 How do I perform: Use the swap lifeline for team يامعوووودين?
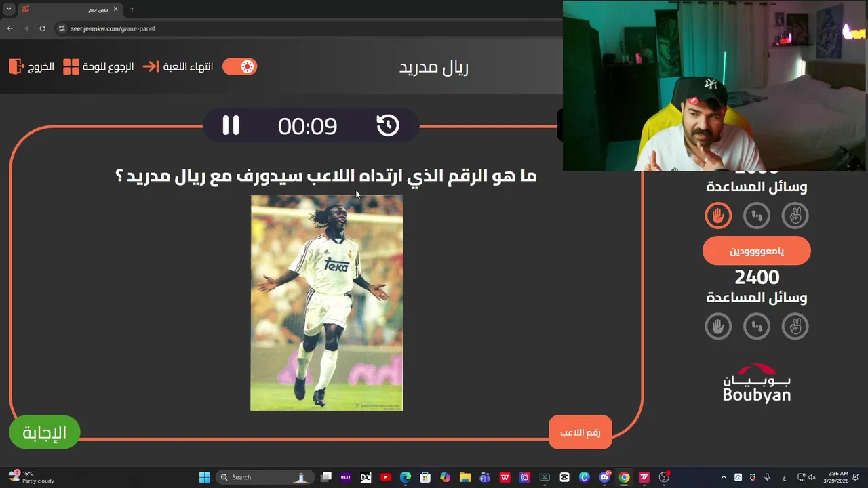(x=757, y=327)
